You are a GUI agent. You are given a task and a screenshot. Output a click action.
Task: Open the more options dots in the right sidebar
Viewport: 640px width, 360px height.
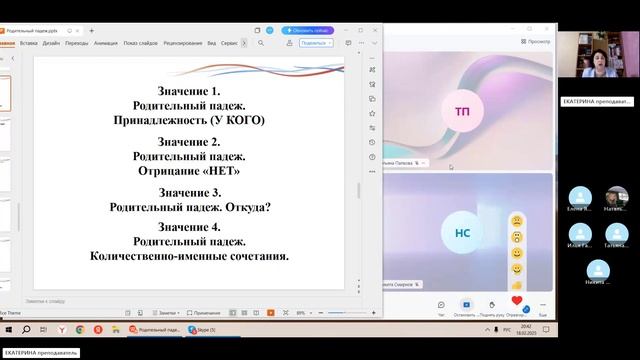click(372, 172)
